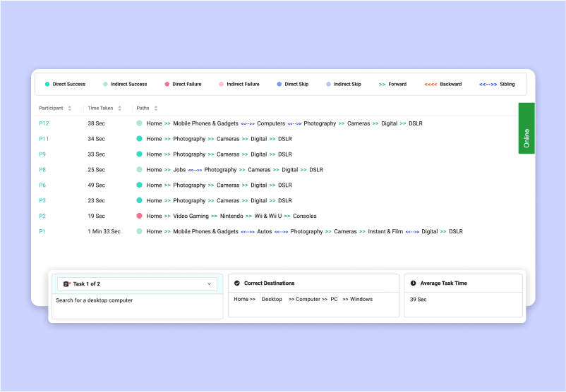Sort by Time Taken column arrows
Screen dimensions: 566x392
119,108
